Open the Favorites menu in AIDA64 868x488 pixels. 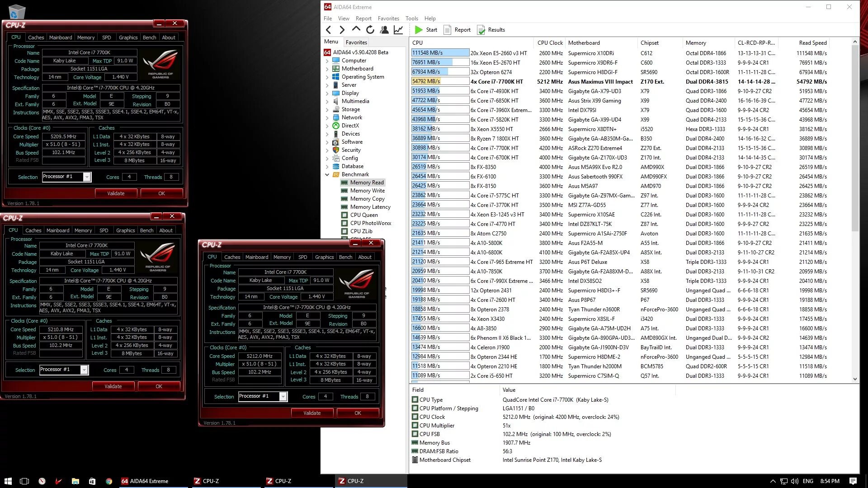tap(388, 19)
